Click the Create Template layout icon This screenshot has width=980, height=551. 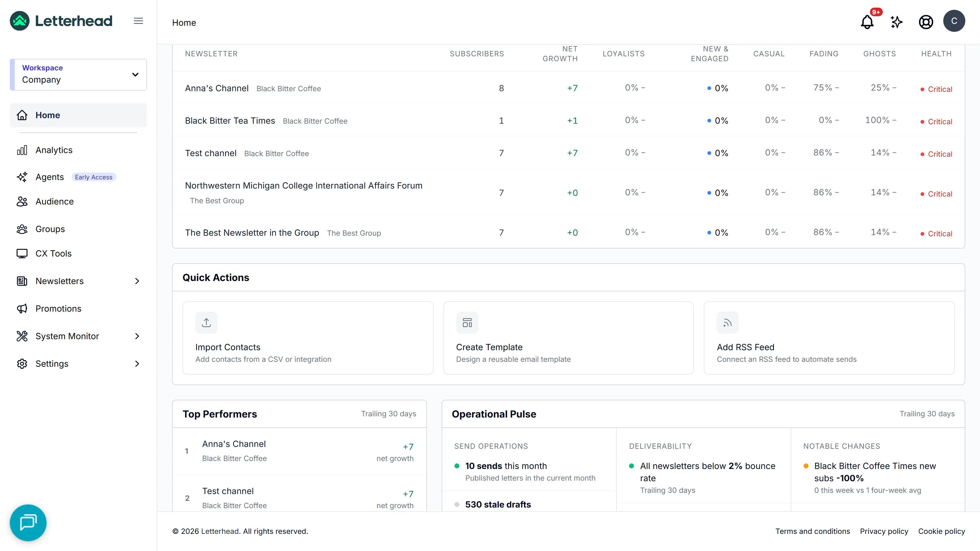coord(467,322)
